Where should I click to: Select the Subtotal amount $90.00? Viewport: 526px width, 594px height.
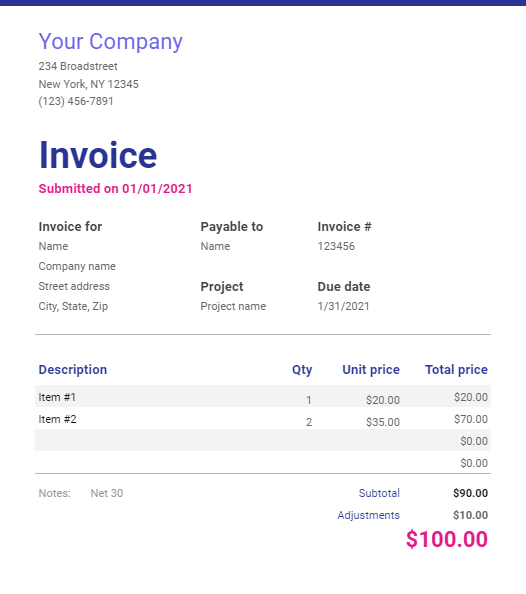tap(470, 493)
